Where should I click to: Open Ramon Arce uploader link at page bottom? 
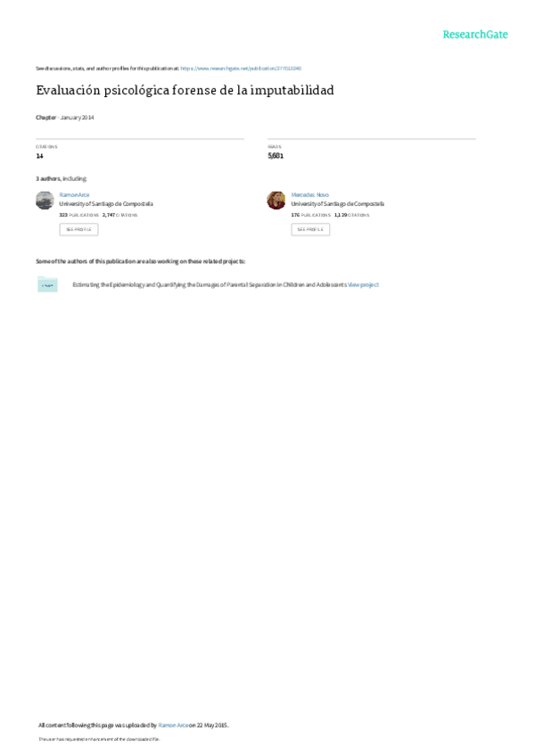pyautogui.click(x=173, y=725)
